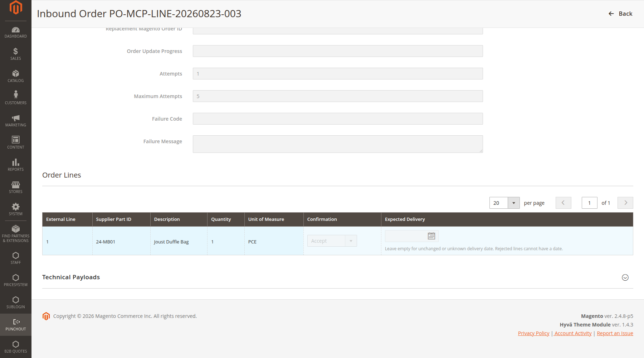The width and height of the screenshot is (644, 358).
Task: Open the Marketing menu
Action: 16,121
